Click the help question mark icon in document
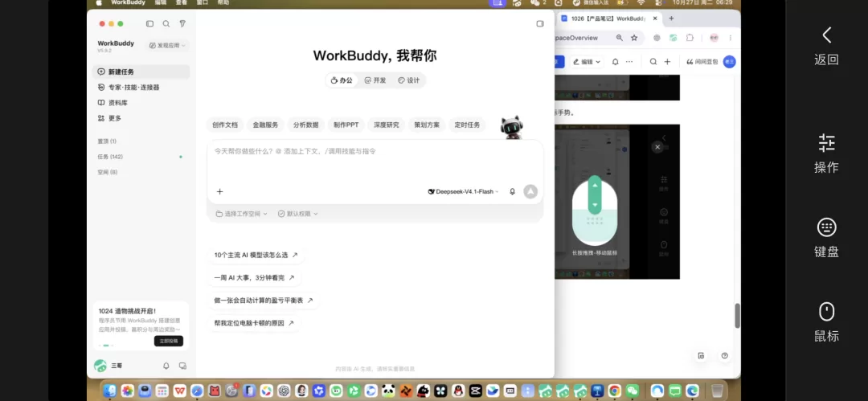 [725, 355]
